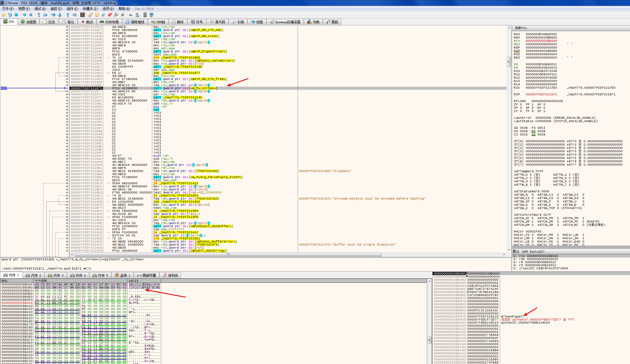Screen dimensions: 630x364
Task: Click the stop debugging square icon
Action: click(16, 15)
